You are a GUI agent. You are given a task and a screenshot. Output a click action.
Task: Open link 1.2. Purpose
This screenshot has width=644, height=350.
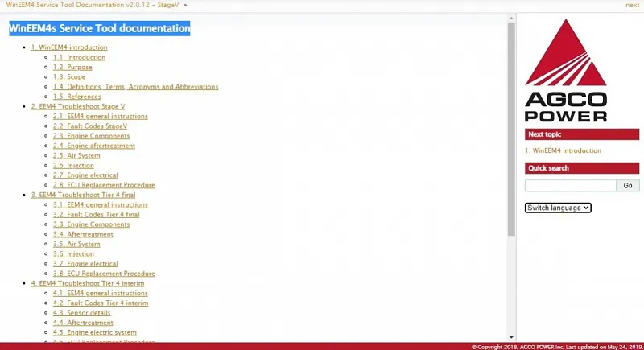[72, 67]
